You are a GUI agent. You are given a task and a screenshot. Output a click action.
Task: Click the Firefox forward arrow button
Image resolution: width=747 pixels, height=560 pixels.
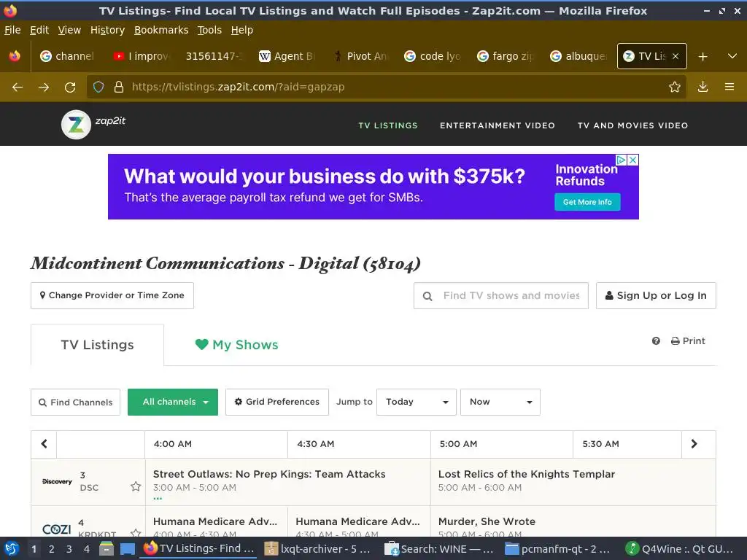(x=44, y=87)
